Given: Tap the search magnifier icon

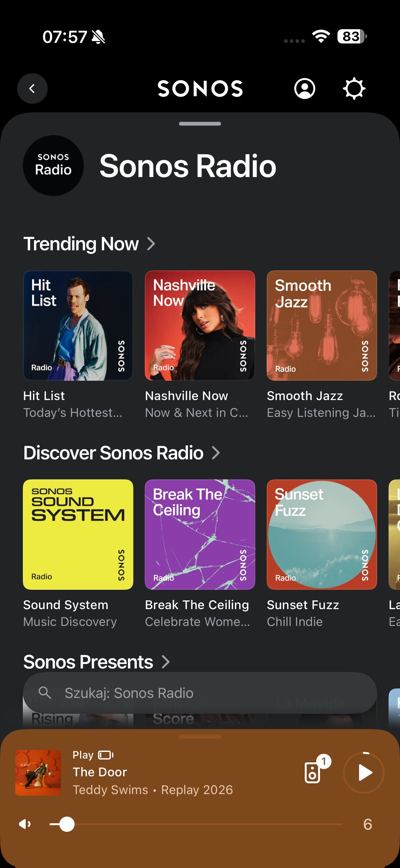Looking at the screenshot, I should click(x=45, y=693).
